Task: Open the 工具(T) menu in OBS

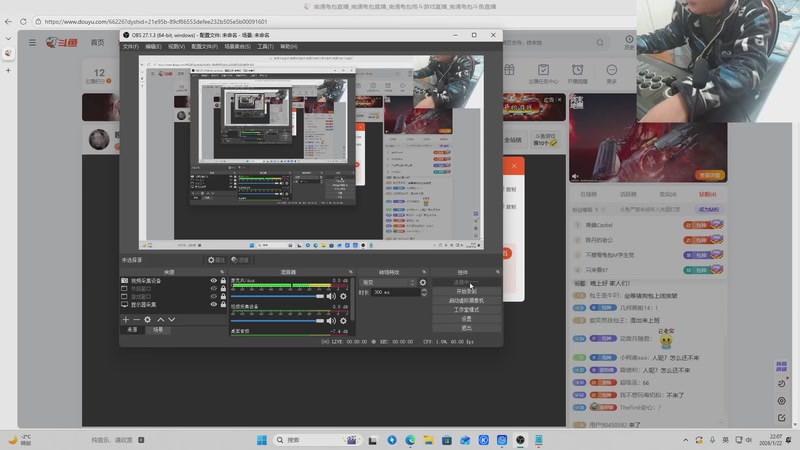Action: [265, 46]
